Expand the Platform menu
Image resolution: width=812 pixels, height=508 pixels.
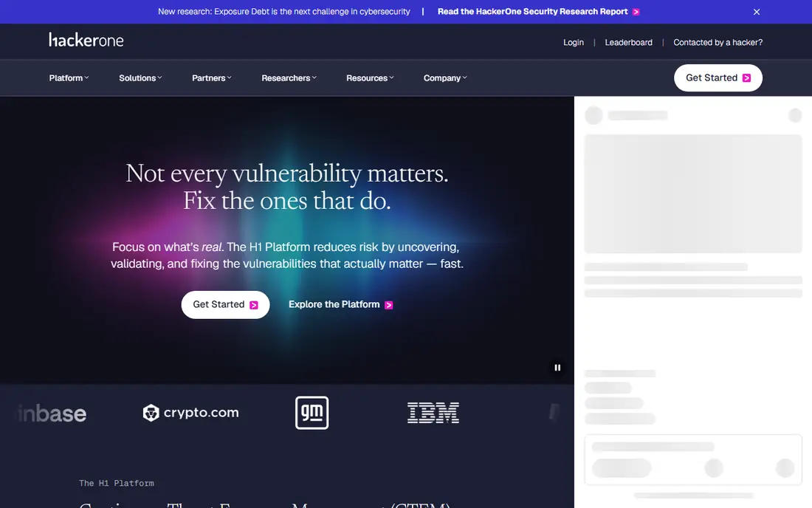(x=69, y=78)
